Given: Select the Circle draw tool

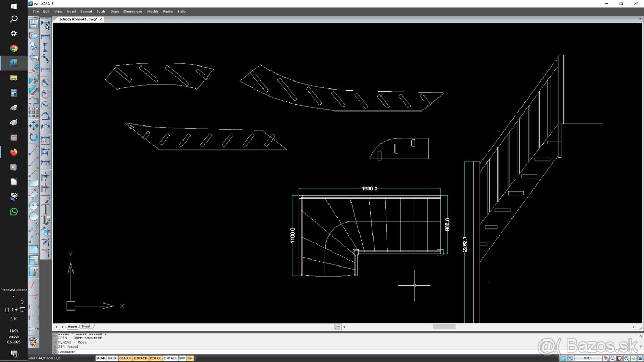Looking at the screenshot, I should click(33, 205).
